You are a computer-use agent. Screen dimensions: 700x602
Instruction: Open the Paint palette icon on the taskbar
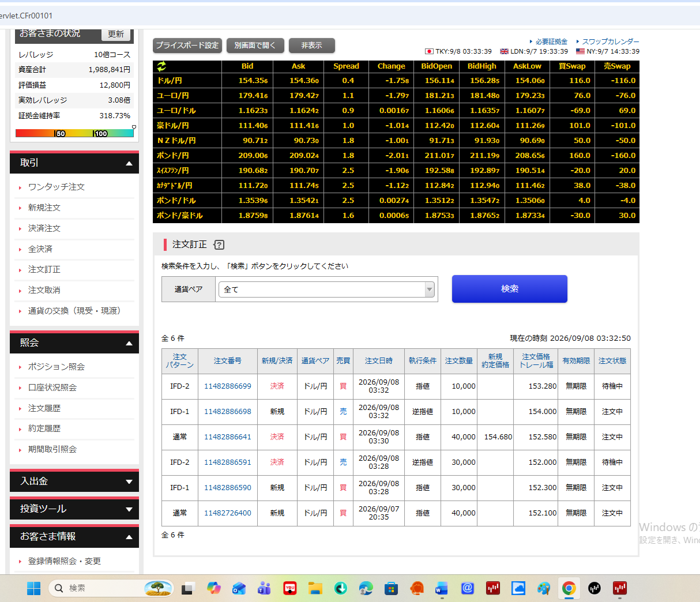pos(543,588)
